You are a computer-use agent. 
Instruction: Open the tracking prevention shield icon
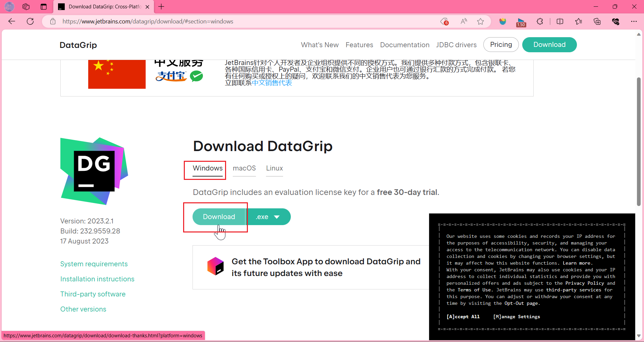(444, 21)
